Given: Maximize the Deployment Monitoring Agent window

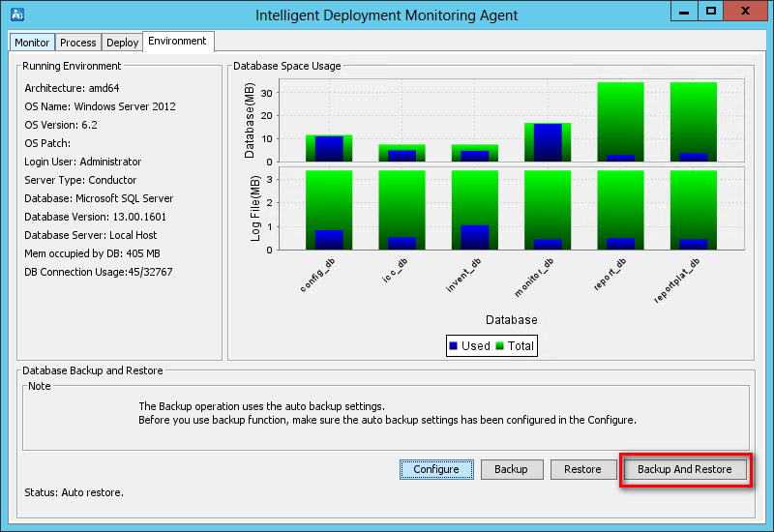Looking at the screenshot, I should (x=710, y=12).
